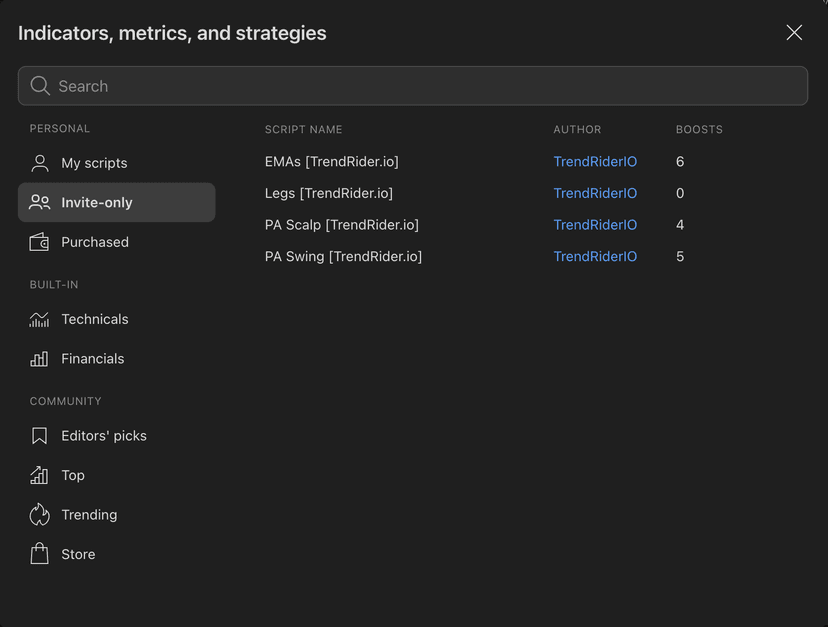Viewport: 828px width, 627px height.
Task: Select the Legs [TrendRider.io] script
Action: click(x=328, y=193)
